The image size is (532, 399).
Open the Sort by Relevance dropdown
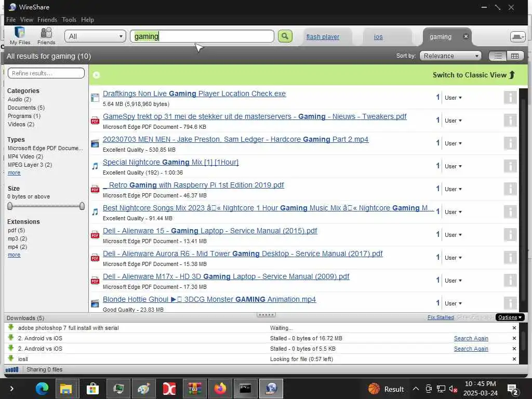pyautogui.click(x=450, y=56)
